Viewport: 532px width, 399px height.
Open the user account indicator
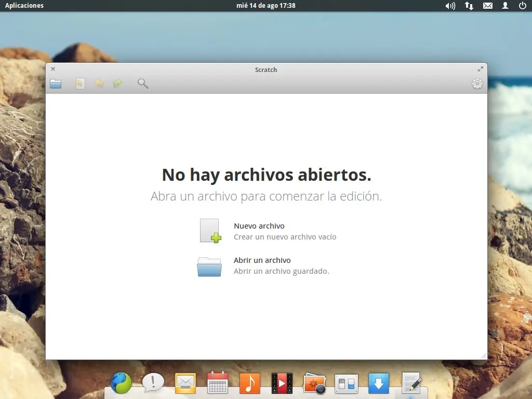505,6
